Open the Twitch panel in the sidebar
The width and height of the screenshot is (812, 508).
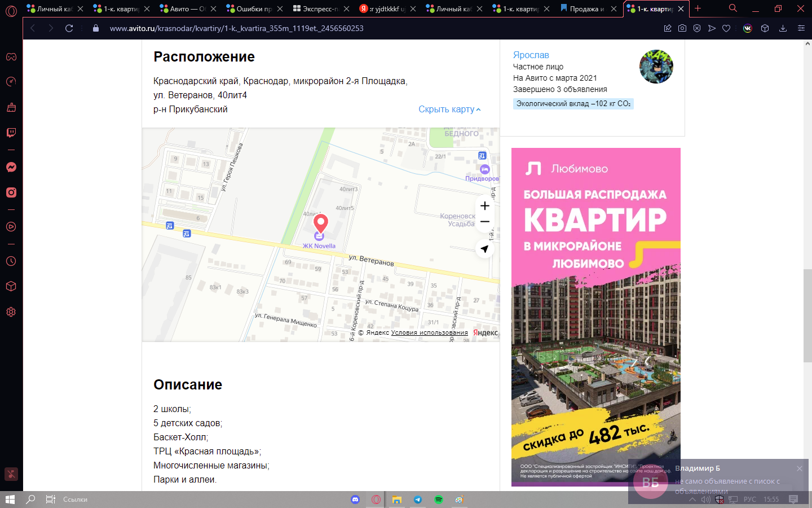coord(11,133)
